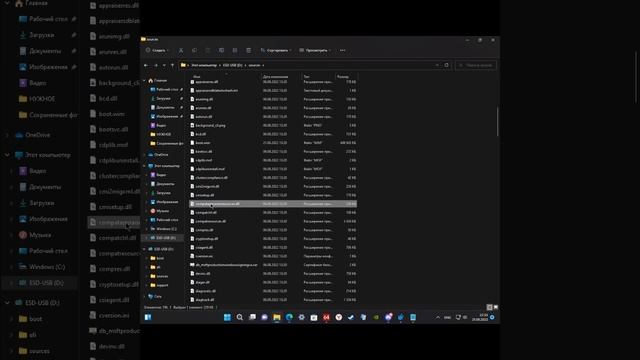Select the support folder in tree
Screen dimensions: 640x360
tap(159, 285)
